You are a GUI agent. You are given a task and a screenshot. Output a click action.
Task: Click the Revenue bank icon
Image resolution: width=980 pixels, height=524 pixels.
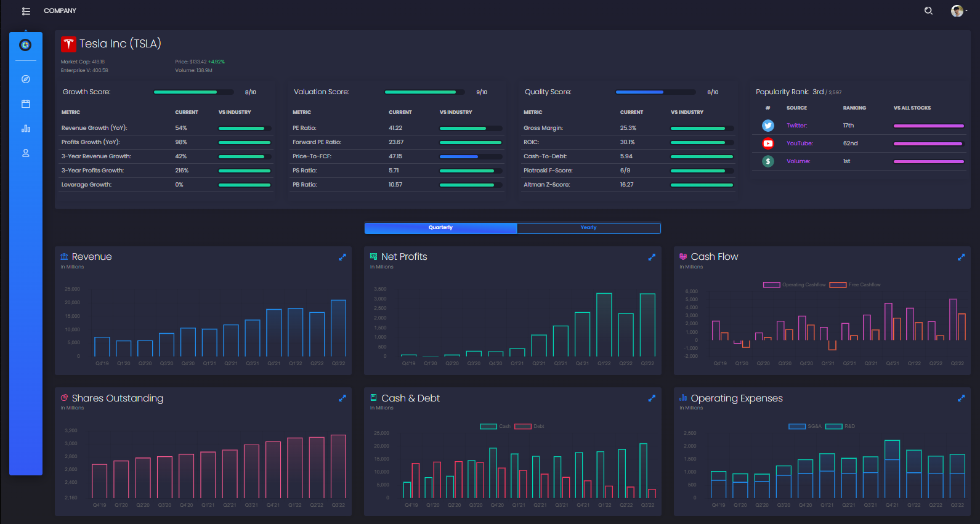pos(64,256)
